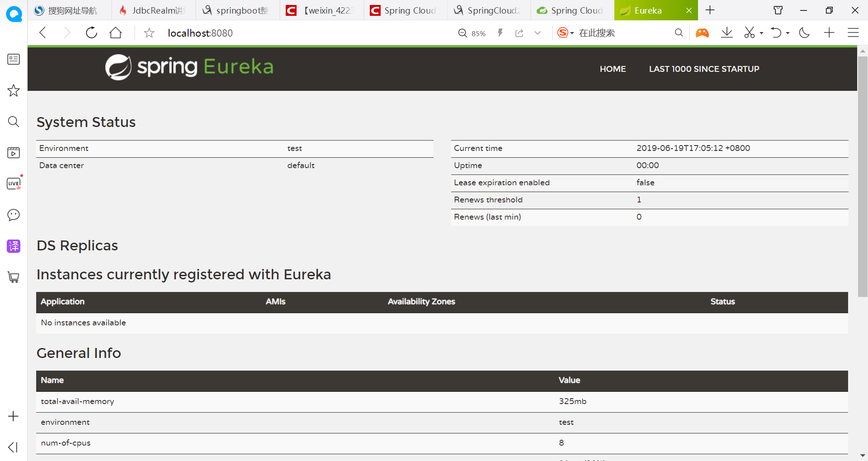This screenshot has width=868, height=461.
Task: Switch to the springboot tab
Action: coord(238,10)
